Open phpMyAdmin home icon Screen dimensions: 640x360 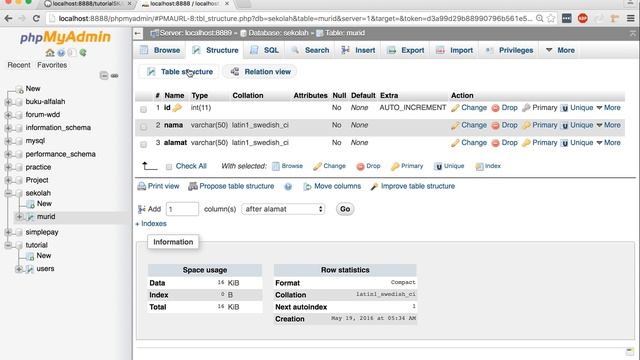50,53
